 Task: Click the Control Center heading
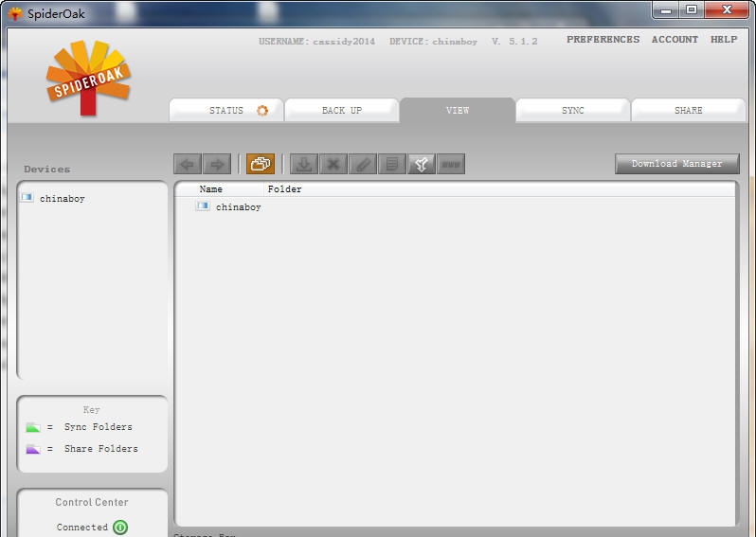click(x=92, y=502)
